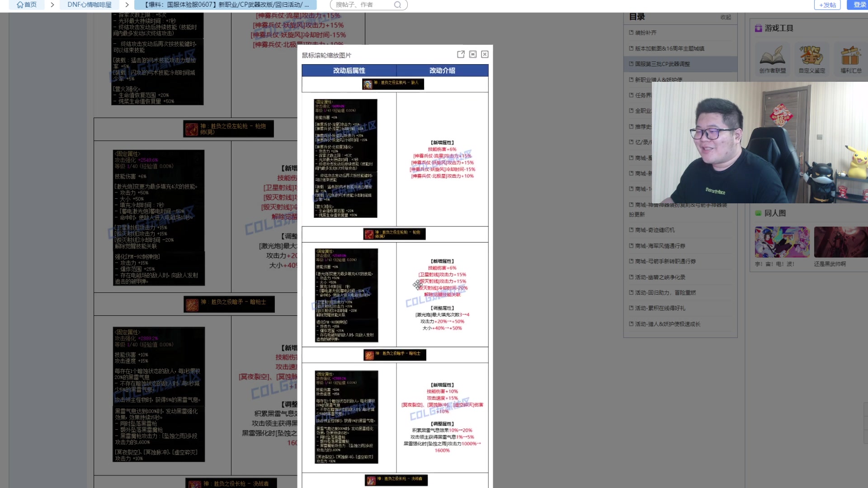Click the 推荐史 directory entry icon
Viewport: 868px width, 488px height.
(x=631, y=127)
